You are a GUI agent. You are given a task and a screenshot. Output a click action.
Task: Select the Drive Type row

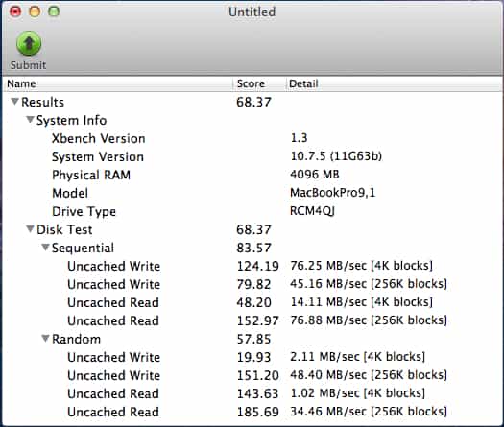coord(252,211)
